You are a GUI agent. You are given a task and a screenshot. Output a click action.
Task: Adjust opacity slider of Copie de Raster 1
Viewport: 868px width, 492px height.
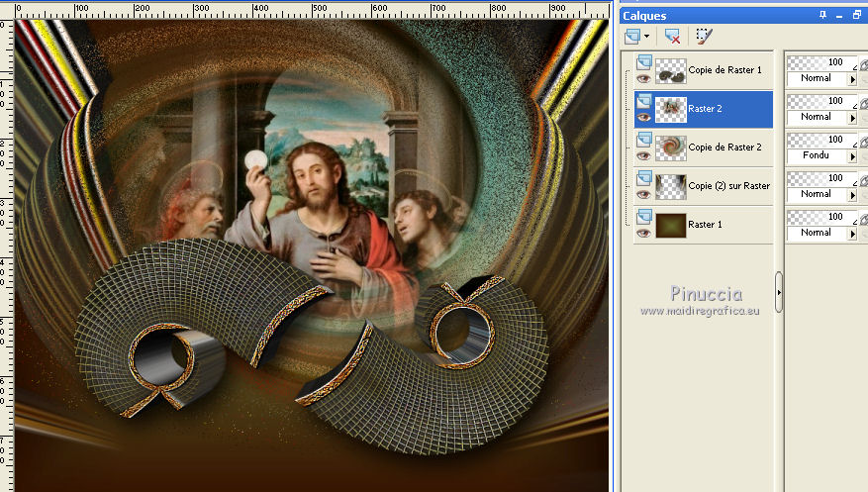click(822, 62)
